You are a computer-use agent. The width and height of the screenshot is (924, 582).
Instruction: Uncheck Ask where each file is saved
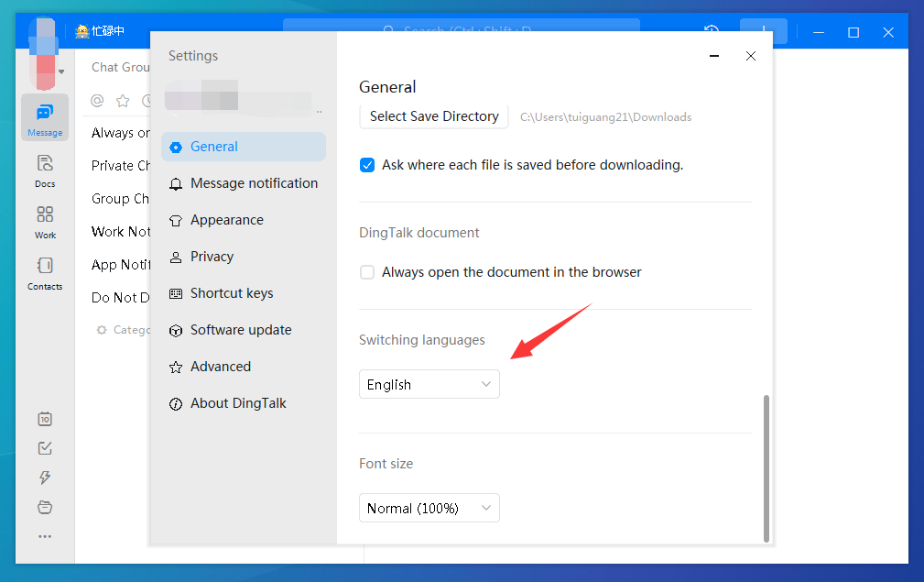coord(367,165)
